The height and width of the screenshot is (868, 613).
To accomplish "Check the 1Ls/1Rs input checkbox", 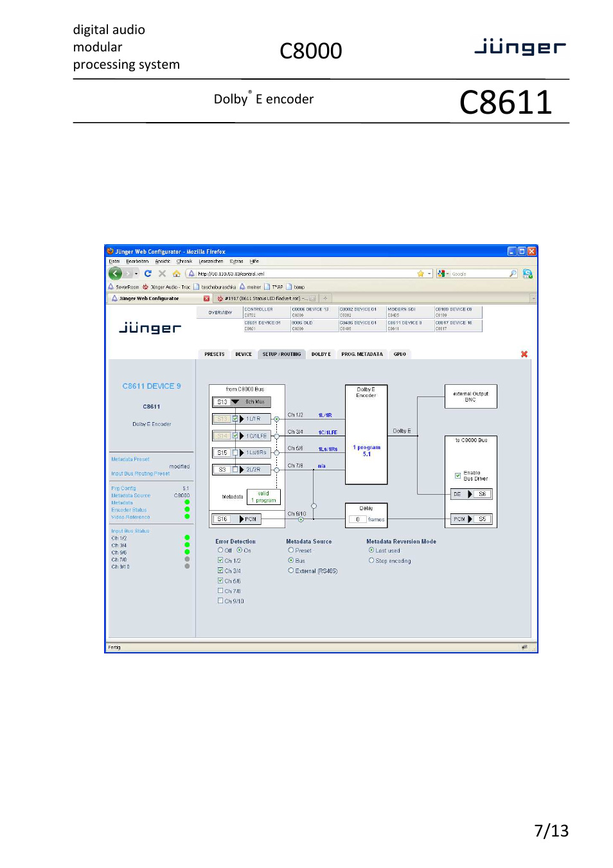I will [x=235, y=452].
